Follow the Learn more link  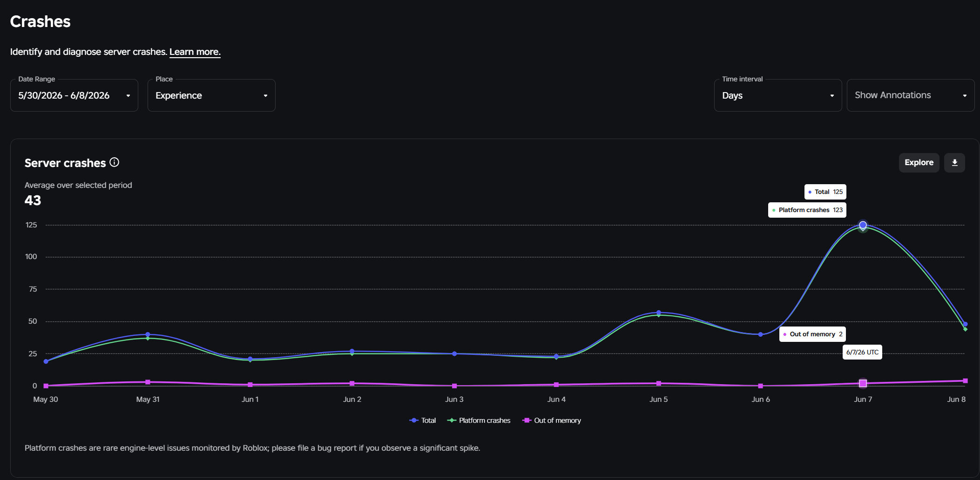pos(195,52)
